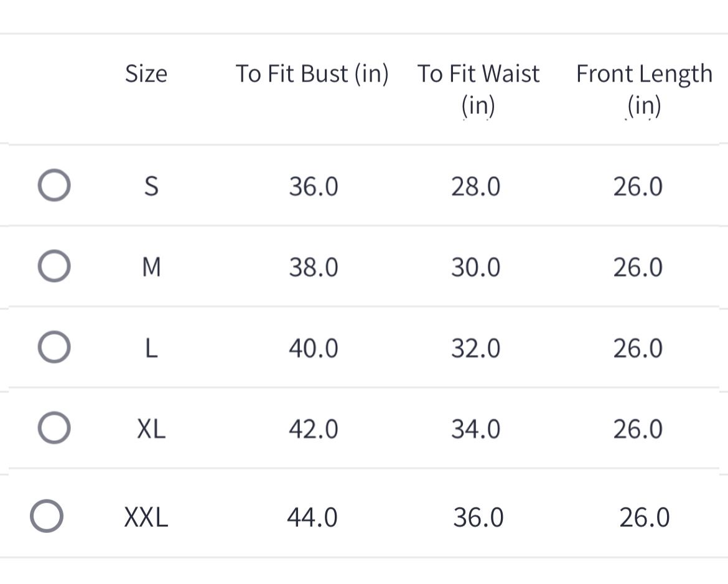Viewport: 728px width, 584px height.
Task: Click the 26.0 front length in XXL row
Action: coord(645,517)
